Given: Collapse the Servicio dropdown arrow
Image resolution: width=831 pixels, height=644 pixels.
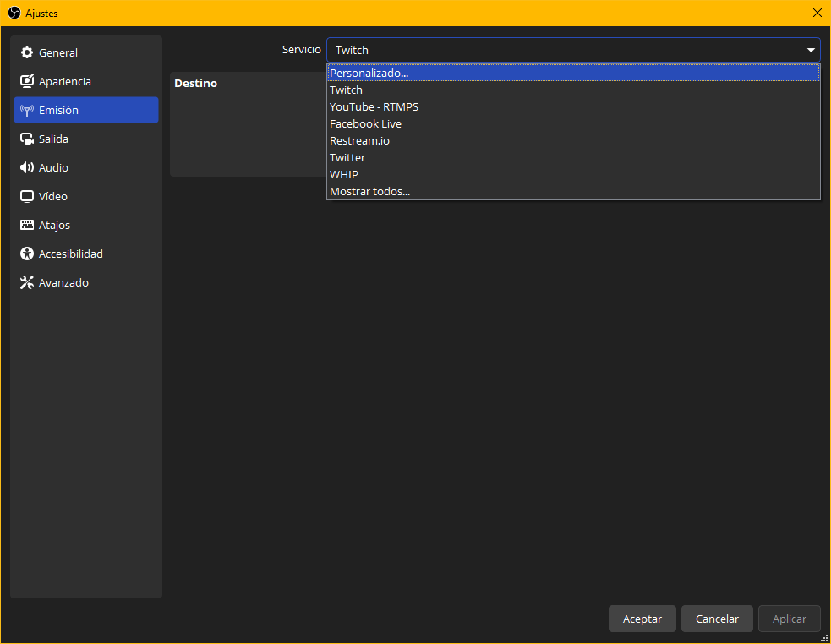Looking at the screenshot, I should point(811,50).
